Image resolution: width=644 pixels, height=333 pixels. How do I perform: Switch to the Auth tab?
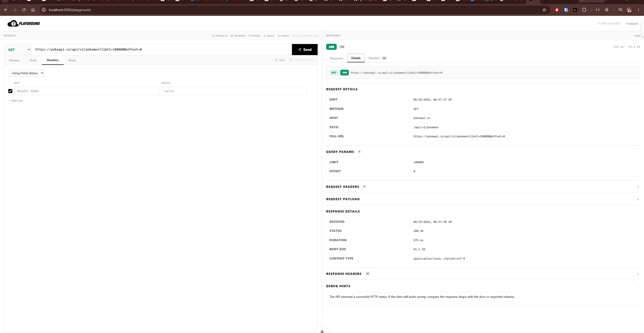click(x=33, y=60)
